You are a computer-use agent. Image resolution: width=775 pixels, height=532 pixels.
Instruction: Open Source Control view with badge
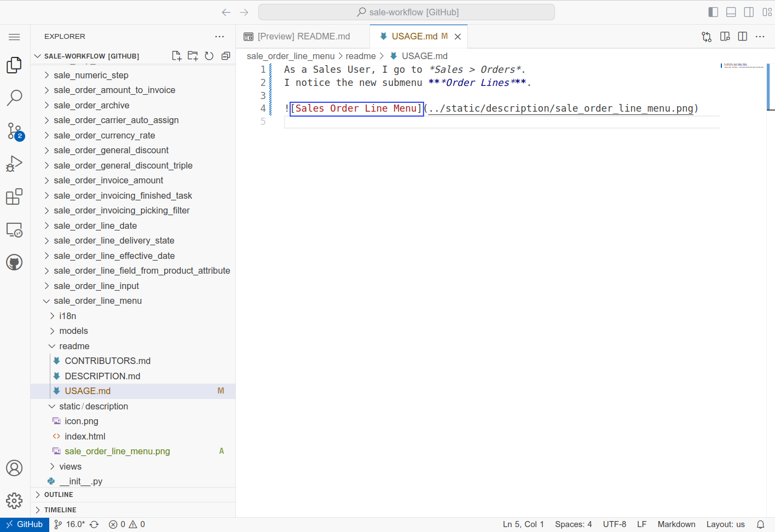click(x=14, y=131)
